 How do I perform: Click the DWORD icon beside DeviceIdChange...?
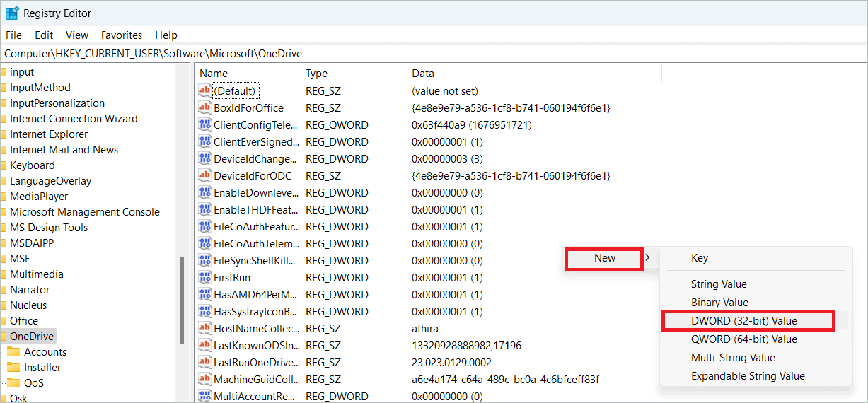pyautogui.click(x=205, y=158)
